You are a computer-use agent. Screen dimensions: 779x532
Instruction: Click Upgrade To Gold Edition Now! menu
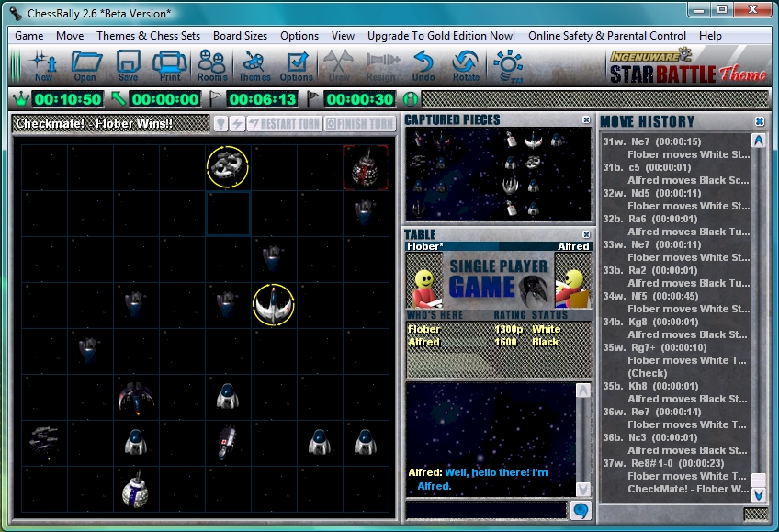click(441, 36)
